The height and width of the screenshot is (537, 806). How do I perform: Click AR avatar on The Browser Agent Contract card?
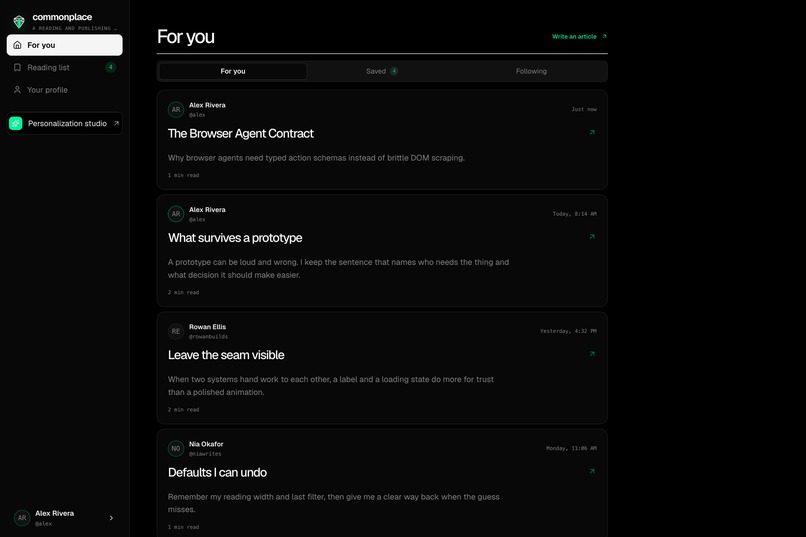[176, 109]
